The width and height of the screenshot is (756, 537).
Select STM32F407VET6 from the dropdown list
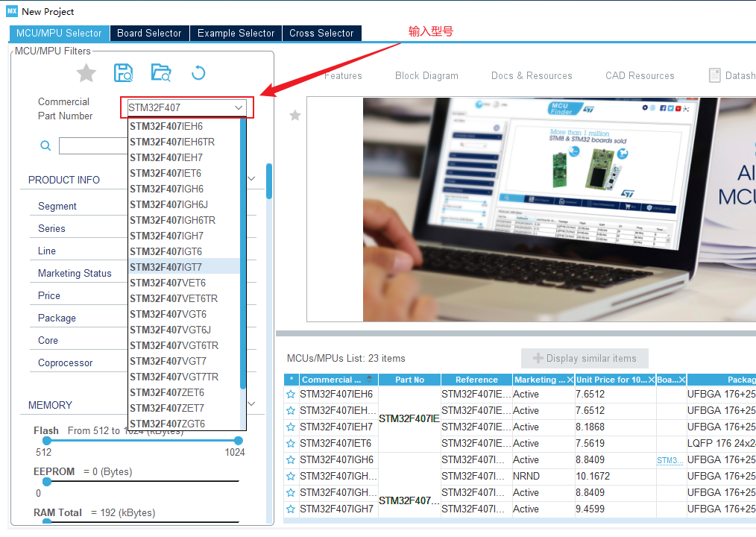coord(168,283)
